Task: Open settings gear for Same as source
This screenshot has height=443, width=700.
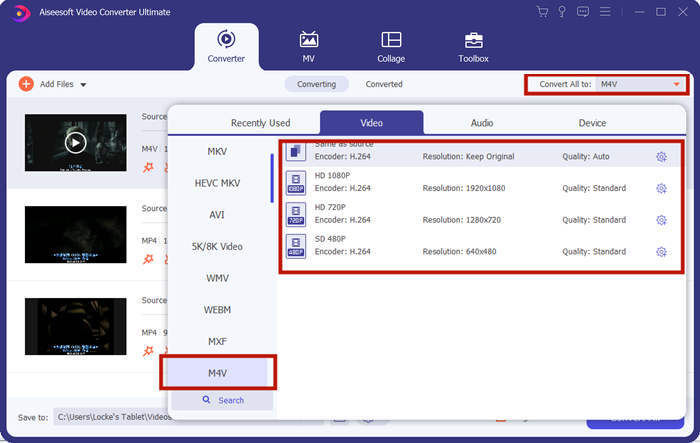Action: (661, 157)
